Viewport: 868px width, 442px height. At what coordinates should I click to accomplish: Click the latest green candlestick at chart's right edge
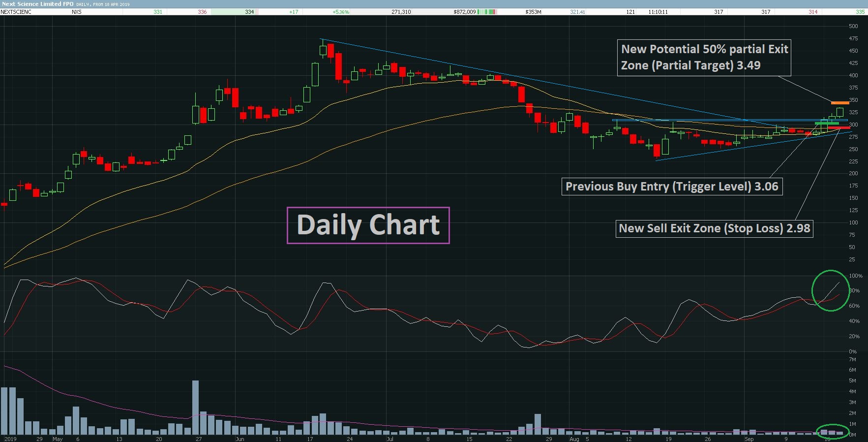[x=839, y=113]
